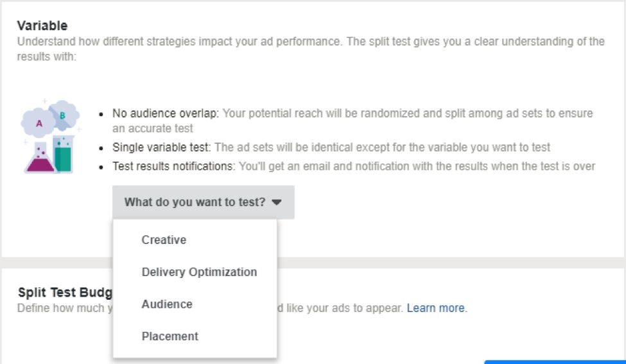Open the Learn more link
Viewport: 626px width, 364px height.
point(437,308)
